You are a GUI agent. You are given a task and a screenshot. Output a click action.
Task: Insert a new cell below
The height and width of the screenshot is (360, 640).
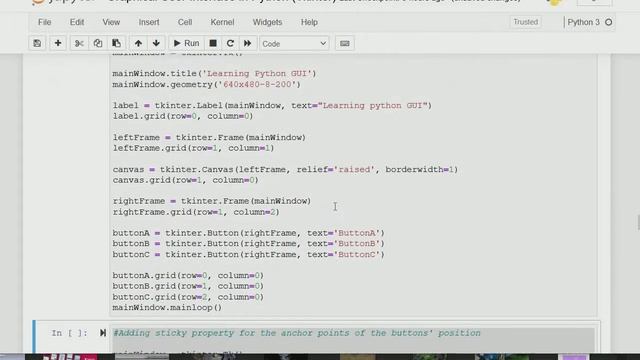(58, 43)
